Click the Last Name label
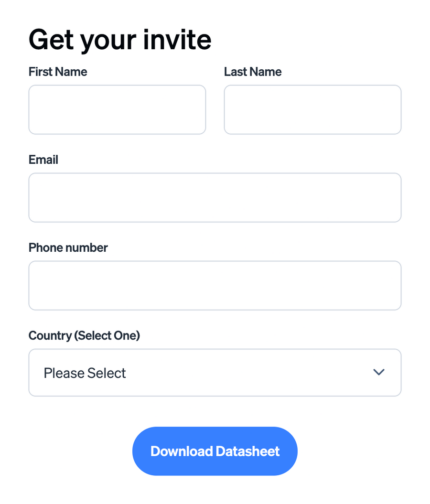 (x=252, y=72)
